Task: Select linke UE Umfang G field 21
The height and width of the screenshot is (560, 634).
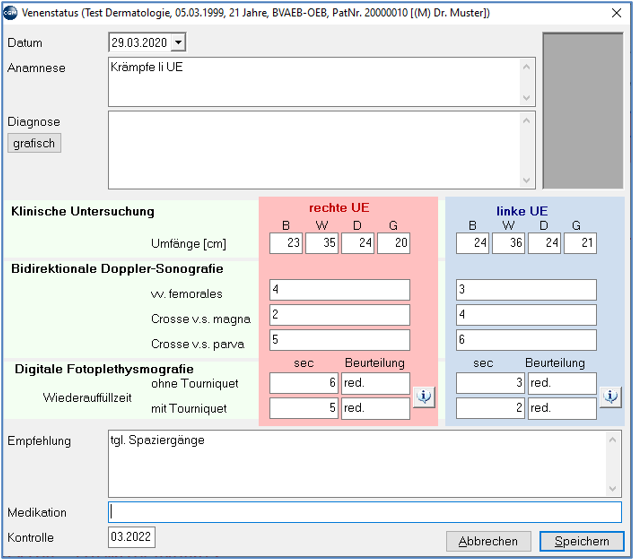Action: coord(580,243)
